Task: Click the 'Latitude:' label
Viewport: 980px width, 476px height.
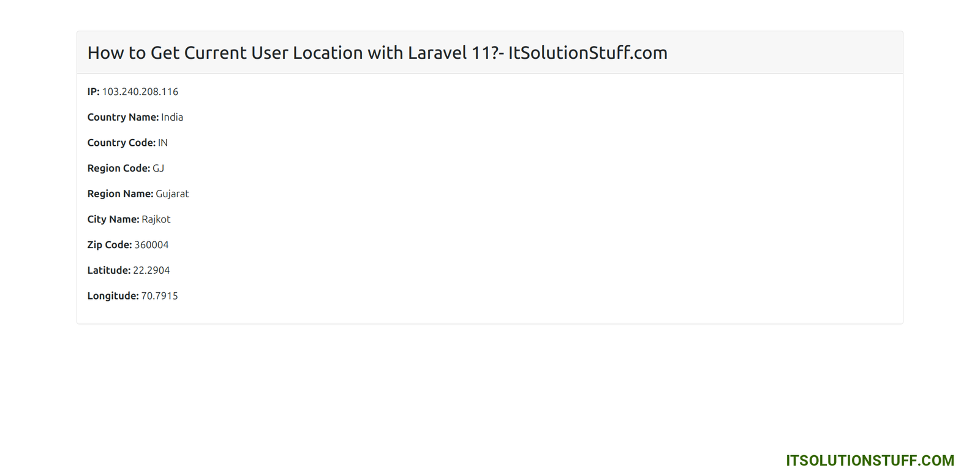Action: 108,270
